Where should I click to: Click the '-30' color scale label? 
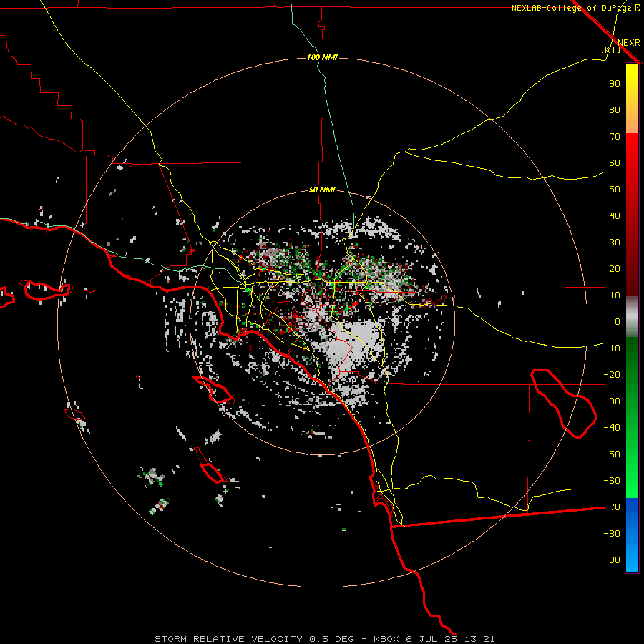click(x=612, y=401)
